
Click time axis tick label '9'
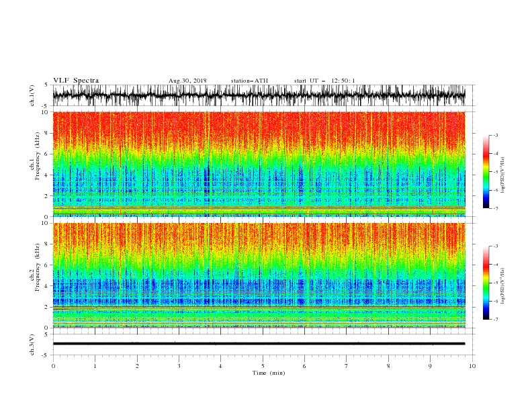click(430, 366)
